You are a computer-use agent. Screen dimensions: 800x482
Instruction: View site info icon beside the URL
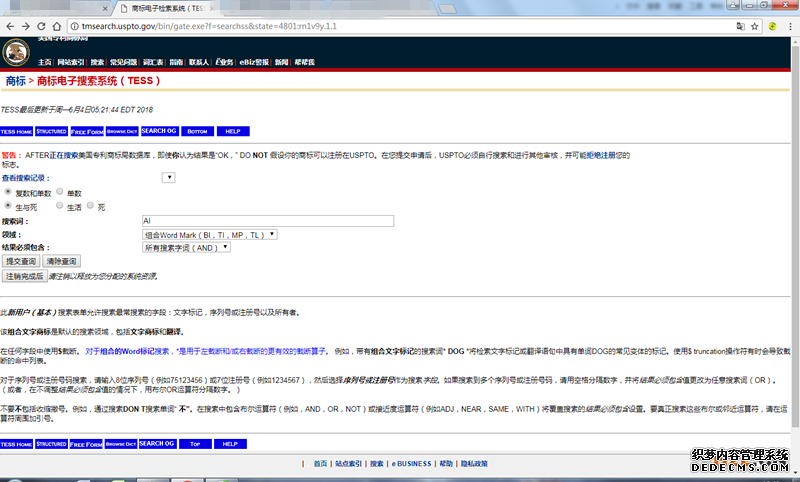(x=74, y=27)
